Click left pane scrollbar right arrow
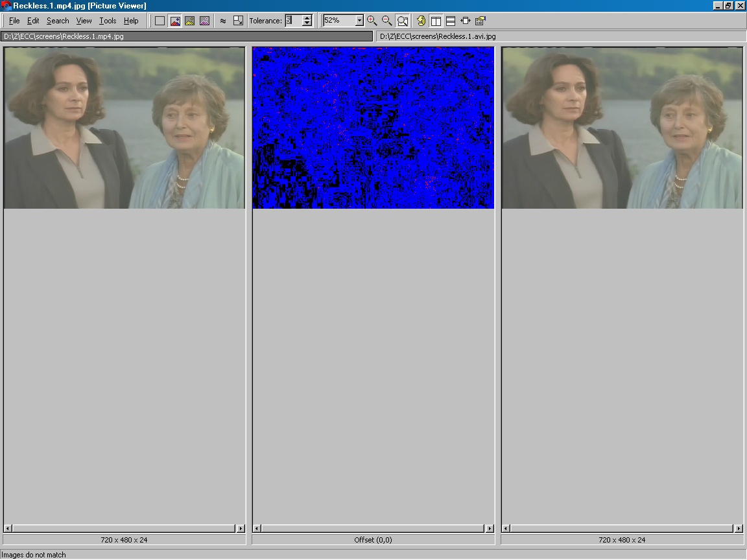The image size is (747, 560). (240, 528)
